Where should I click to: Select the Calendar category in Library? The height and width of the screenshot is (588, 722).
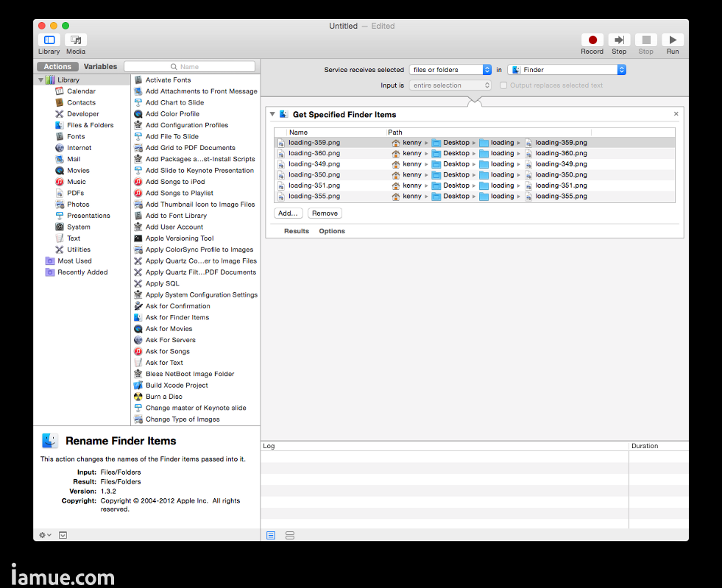[81, 91]
